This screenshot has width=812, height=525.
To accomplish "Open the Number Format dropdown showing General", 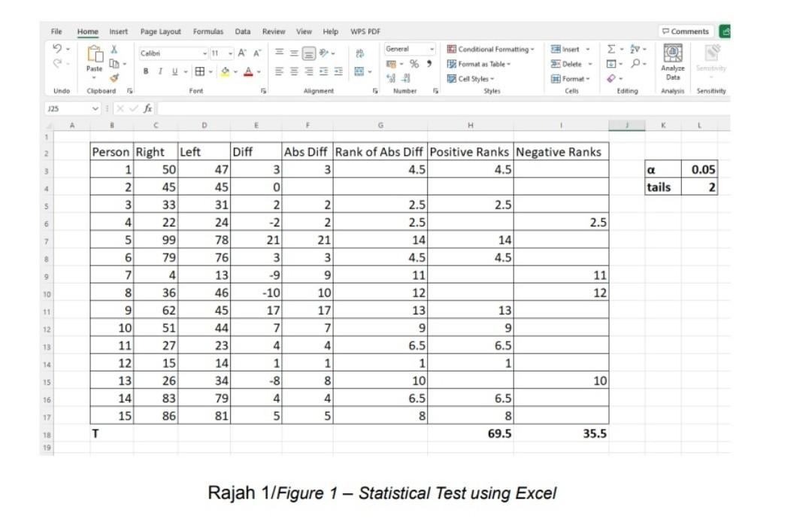I will (408, 49).
